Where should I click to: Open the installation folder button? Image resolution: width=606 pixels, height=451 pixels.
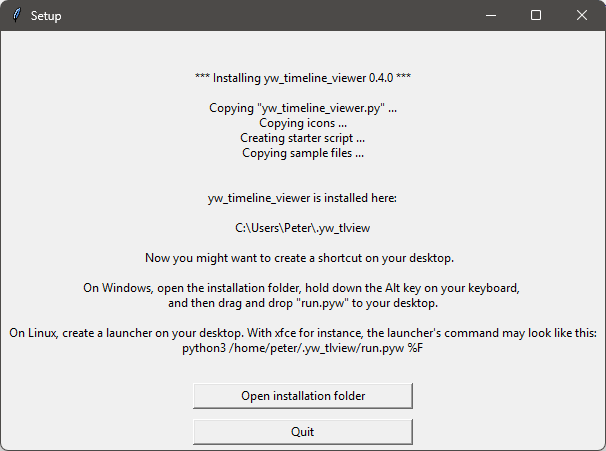point(303,396)
